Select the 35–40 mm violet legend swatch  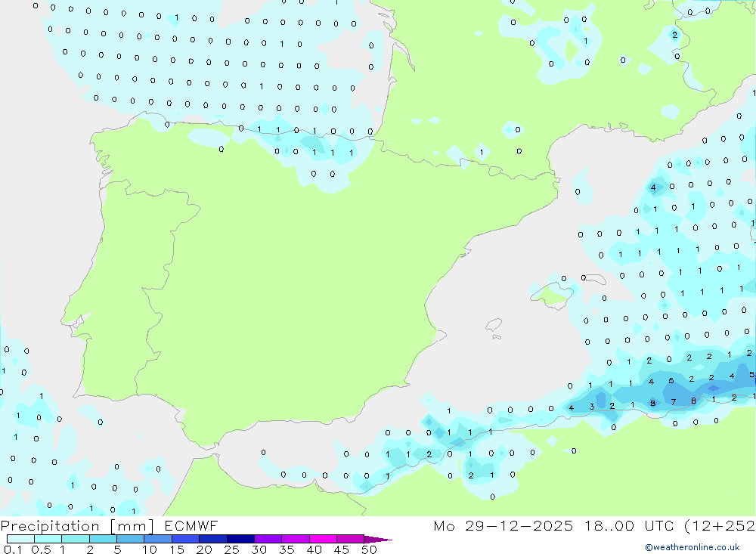pyautogui.click(x=296, y=539)
